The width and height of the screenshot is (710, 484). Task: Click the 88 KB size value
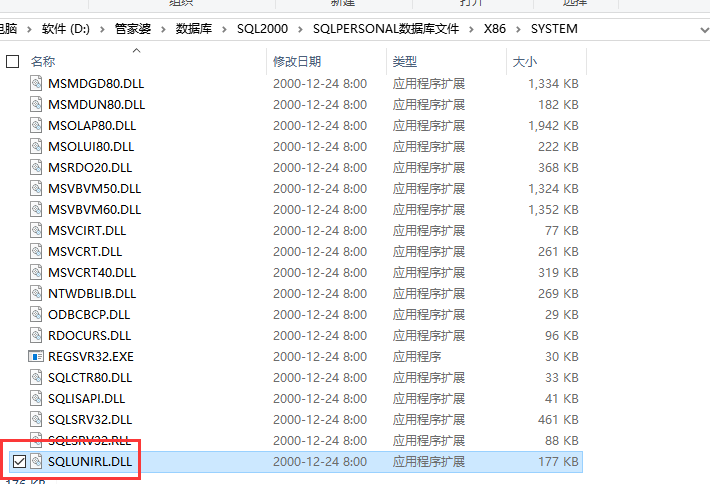pos(562,441)
